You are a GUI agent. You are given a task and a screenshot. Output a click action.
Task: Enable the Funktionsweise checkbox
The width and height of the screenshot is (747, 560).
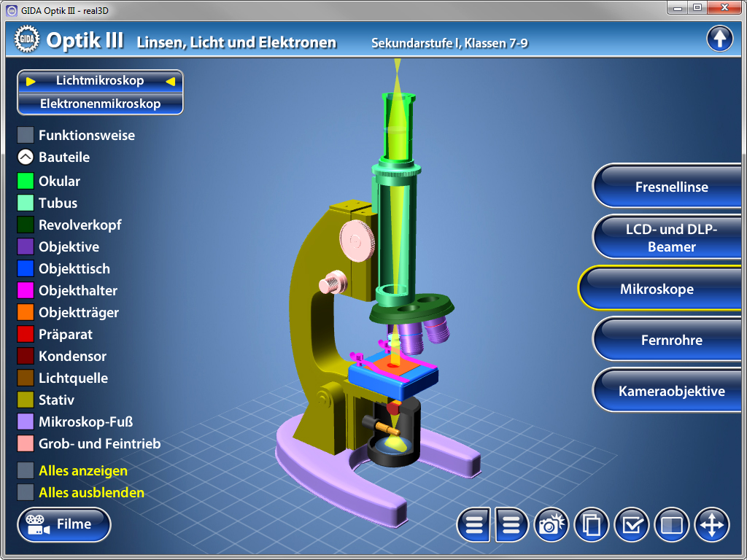click(26, 135)
